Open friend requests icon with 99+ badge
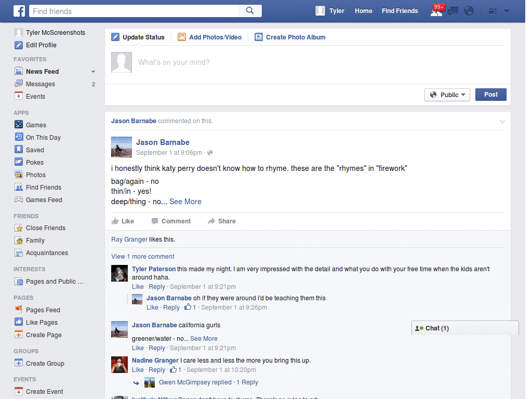The width and height of the screenshot is (532, 399). click(x=436, y=11)
